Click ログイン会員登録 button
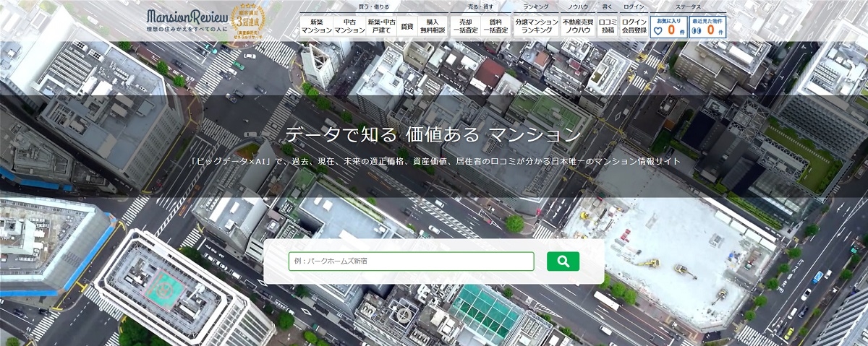The height and width of the screenshot is (346, 868). (x=634, y=26)
